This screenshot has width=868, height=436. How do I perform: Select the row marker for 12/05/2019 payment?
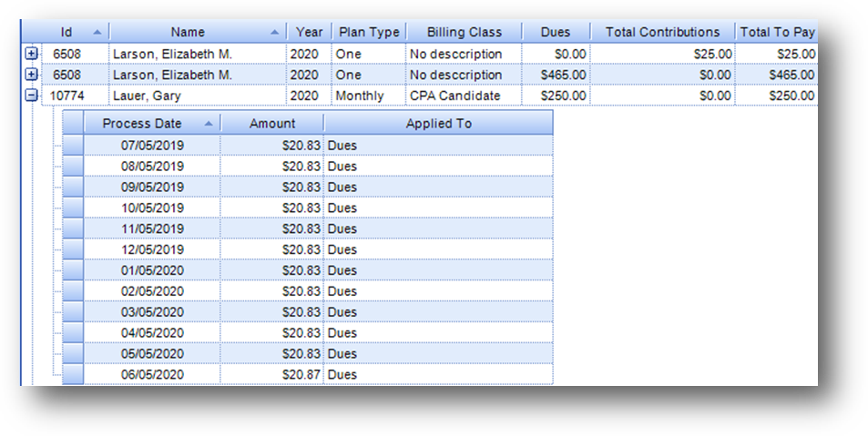coord(73,249)
